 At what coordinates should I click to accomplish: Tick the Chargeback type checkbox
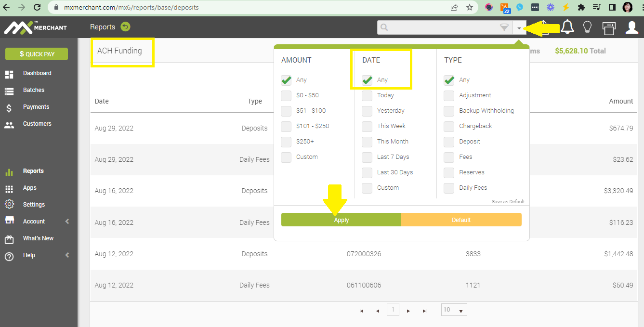pyautogui.click(x=449, y=126)
